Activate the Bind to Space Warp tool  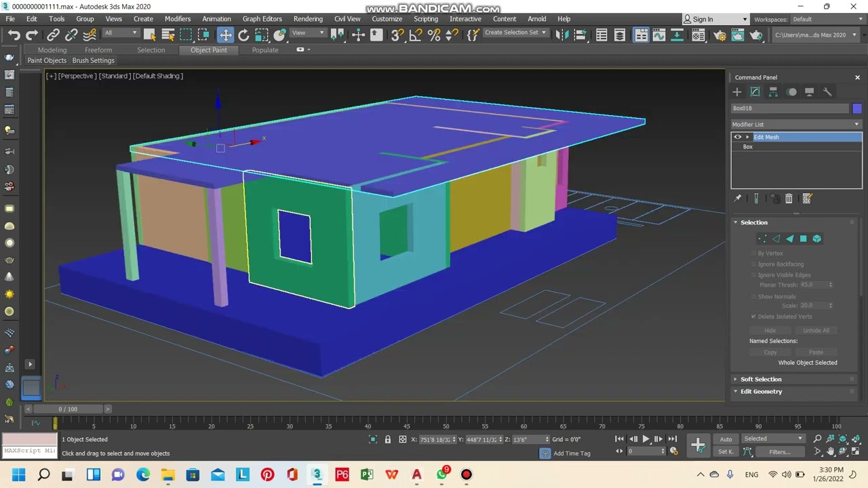click(90, 35)
